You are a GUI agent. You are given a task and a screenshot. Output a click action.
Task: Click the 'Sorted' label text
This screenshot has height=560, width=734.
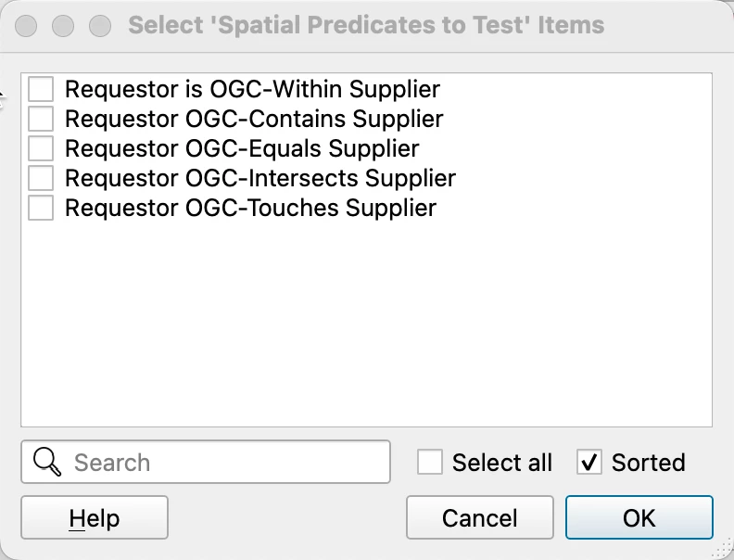[x=649, y=463]
